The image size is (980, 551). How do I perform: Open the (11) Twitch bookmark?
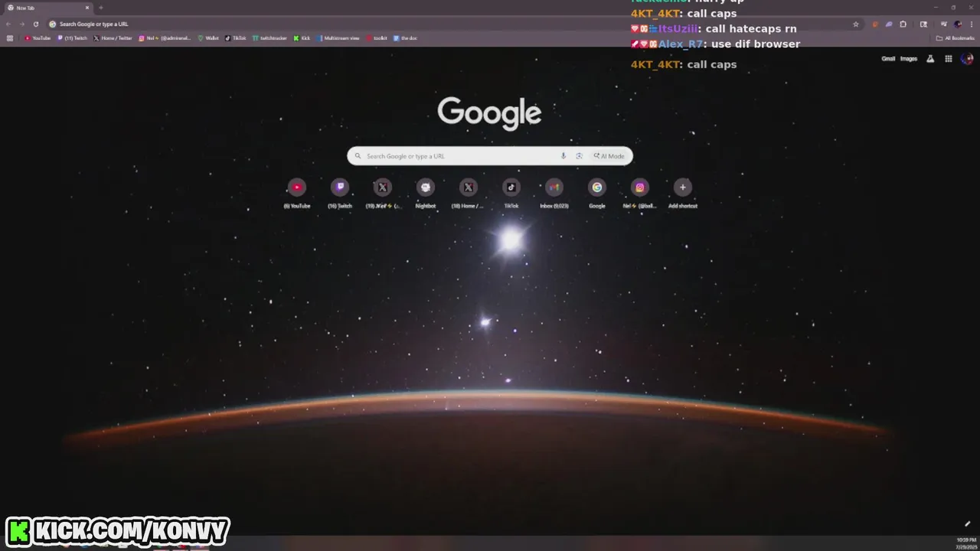[73, 37]
